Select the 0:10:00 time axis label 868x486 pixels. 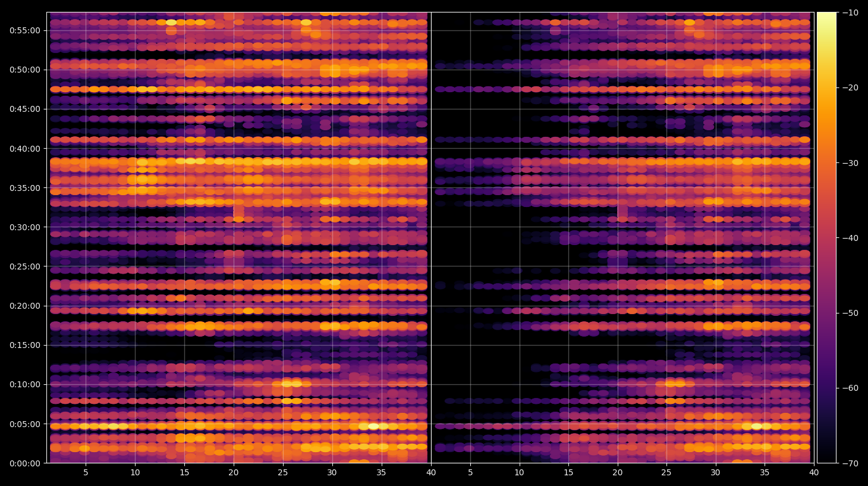coord(25,384)
